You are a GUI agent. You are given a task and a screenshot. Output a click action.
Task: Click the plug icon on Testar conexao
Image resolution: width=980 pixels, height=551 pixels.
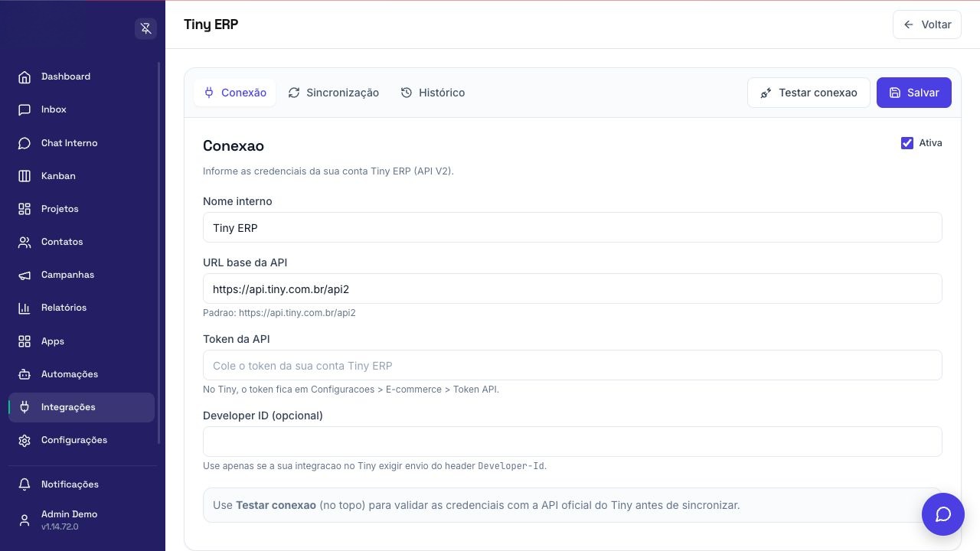[x=766, y=93]
